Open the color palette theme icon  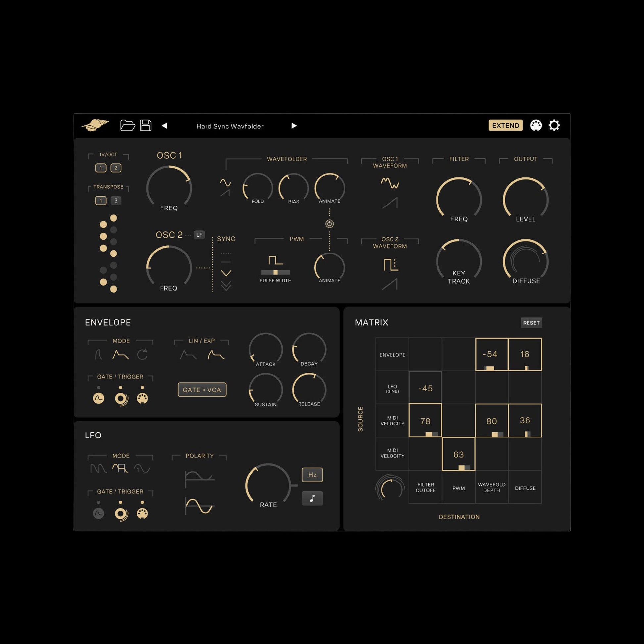(536, 126)
